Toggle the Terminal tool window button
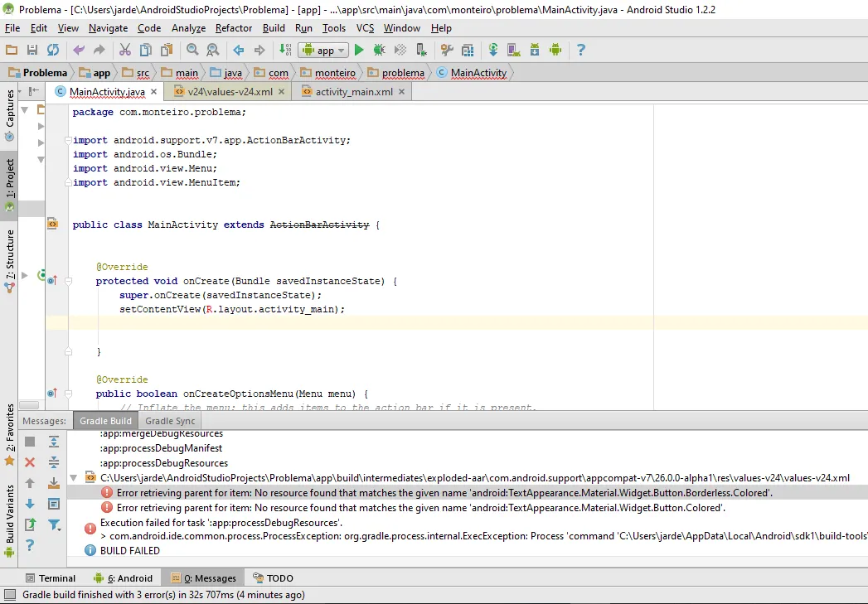The width and height of the screenshot is (868, 604). coord(50,578)
